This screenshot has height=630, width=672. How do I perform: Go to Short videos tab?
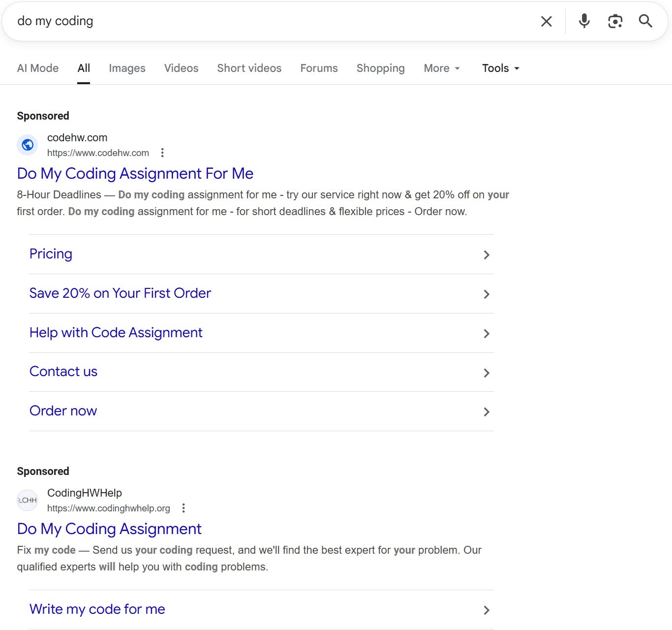click(249, 68)
